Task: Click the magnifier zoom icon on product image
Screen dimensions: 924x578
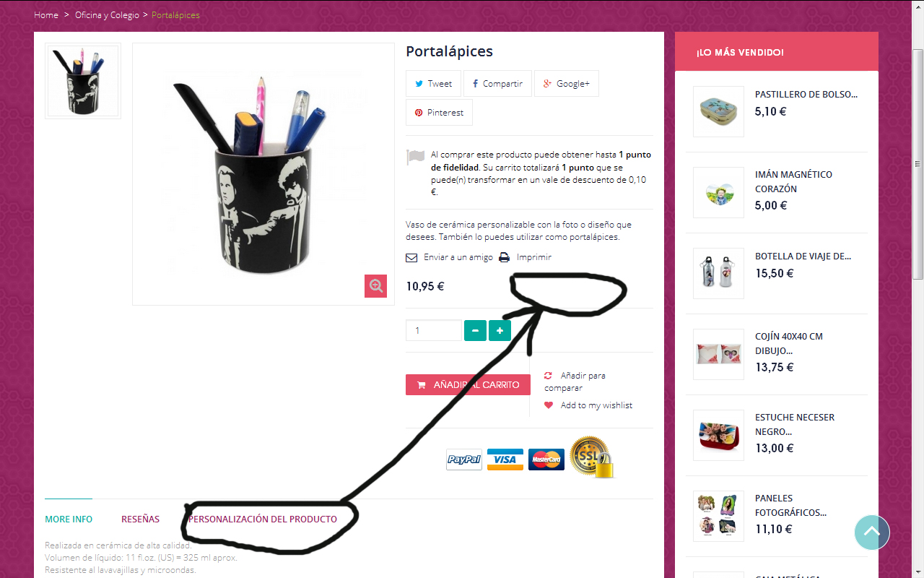Action: coord(375,286)
